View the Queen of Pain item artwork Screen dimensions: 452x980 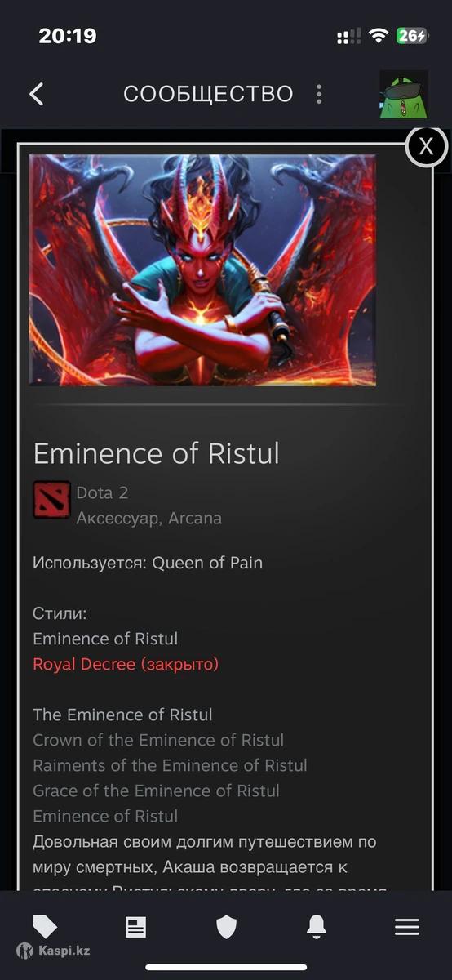[202, 269]
